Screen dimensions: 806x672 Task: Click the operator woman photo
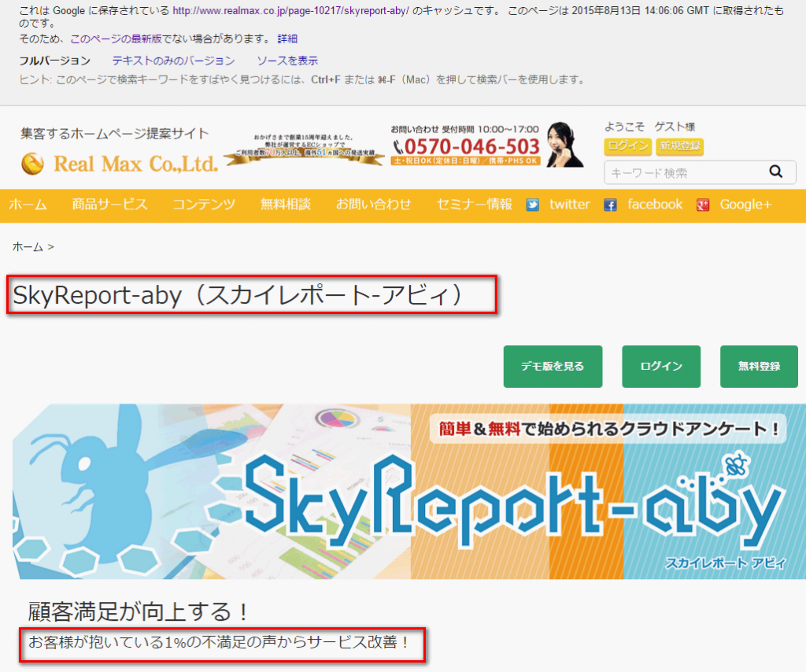(564, 144)
